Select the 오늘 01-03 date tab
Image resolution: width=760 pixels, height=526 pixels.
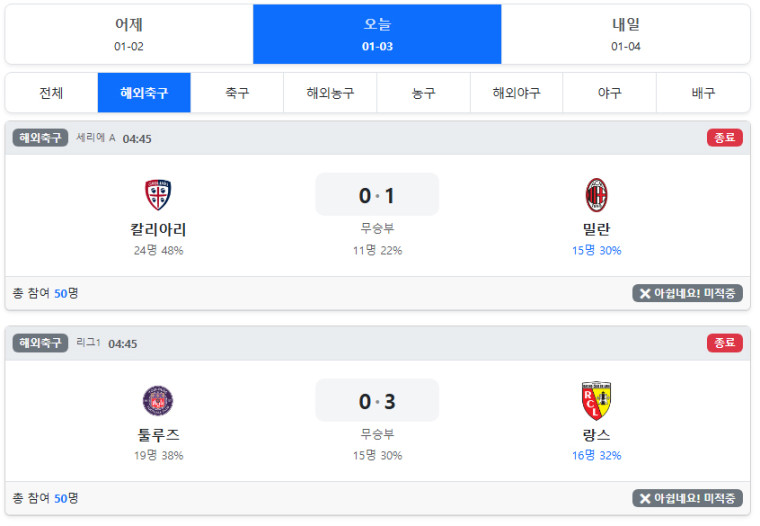(x=377, y=34)
